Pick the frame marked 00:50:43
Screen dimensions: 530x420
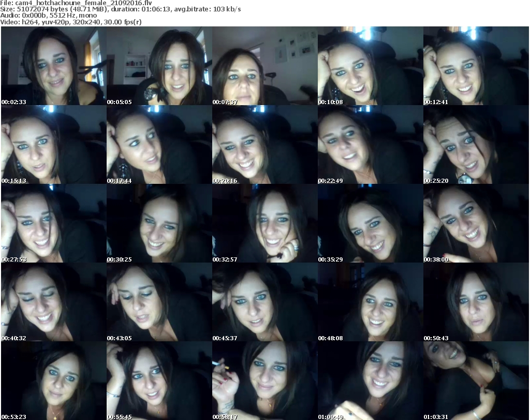476,302
